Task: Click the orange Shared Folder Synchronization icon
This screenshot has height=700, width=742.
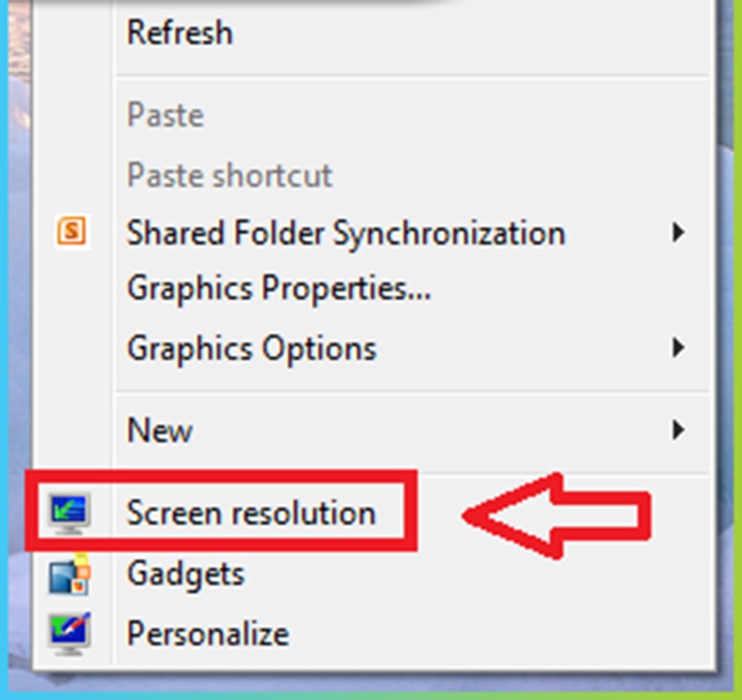Action: click(72, 232)
